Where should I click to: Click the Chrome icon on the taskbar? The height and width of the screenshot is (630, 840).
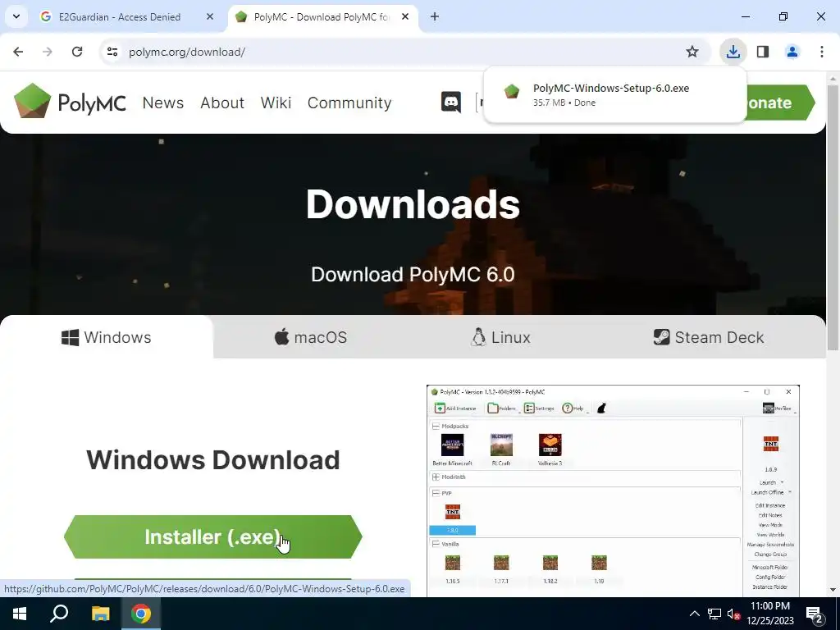(141, 614)
